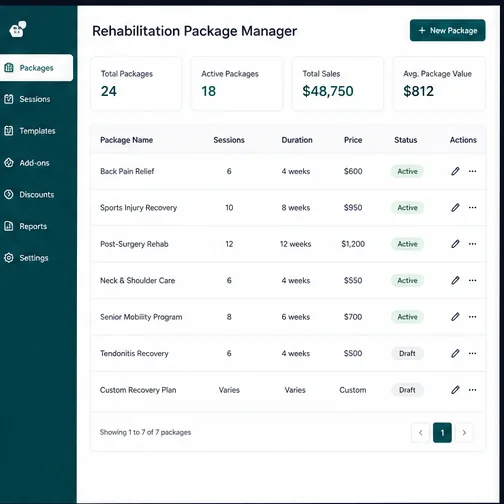Create a New Package
This screenshot has width=504, height=504.
pyautogui.click(x=447, y=30)
